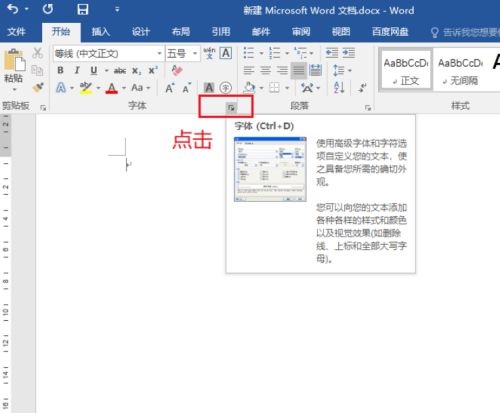
Task: Expand the font name dropdown arrow
Action: (x=159, y=53)
